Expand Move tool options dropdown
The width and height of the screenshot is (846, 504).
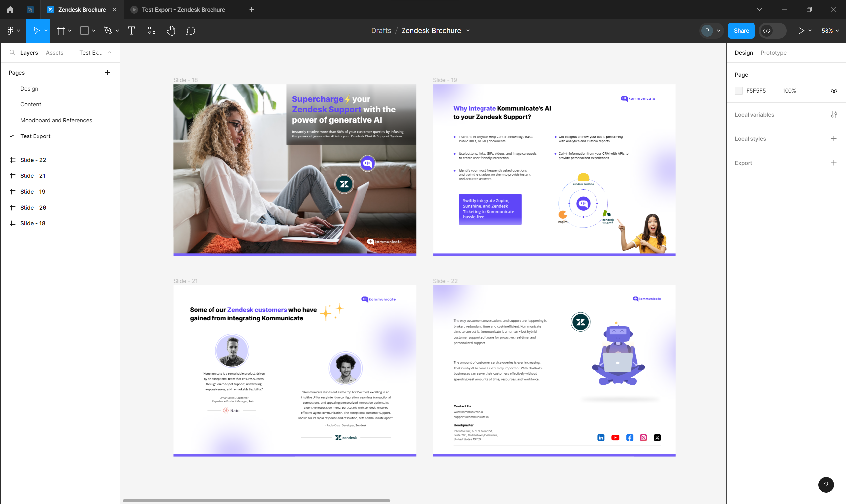click(46, 30)
